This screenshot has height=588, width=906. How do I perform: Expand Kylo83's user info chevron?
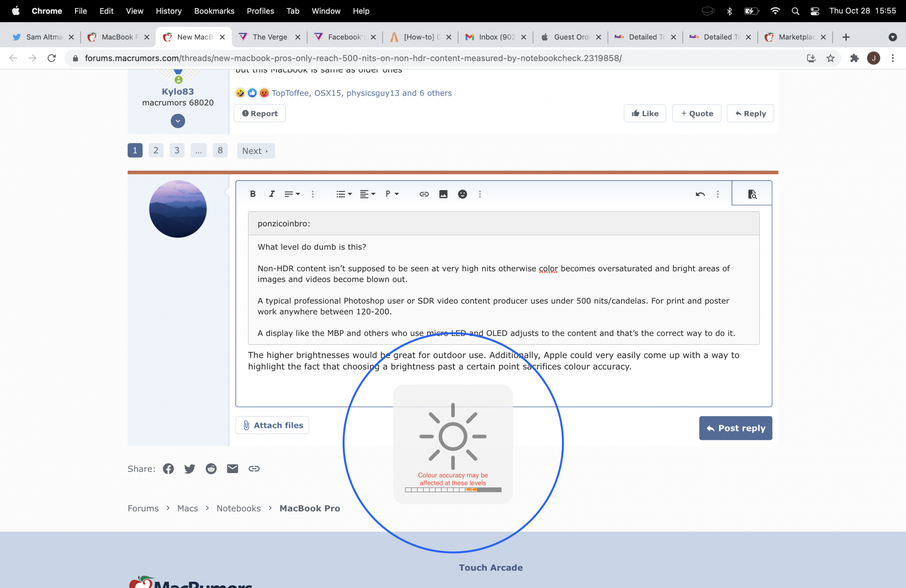[x=178, y=121]
